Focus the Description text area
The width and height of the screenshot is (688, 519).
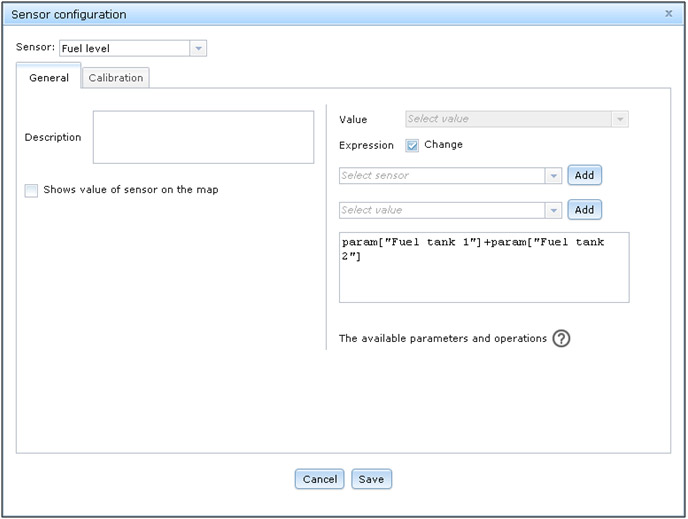coord(204,137)
